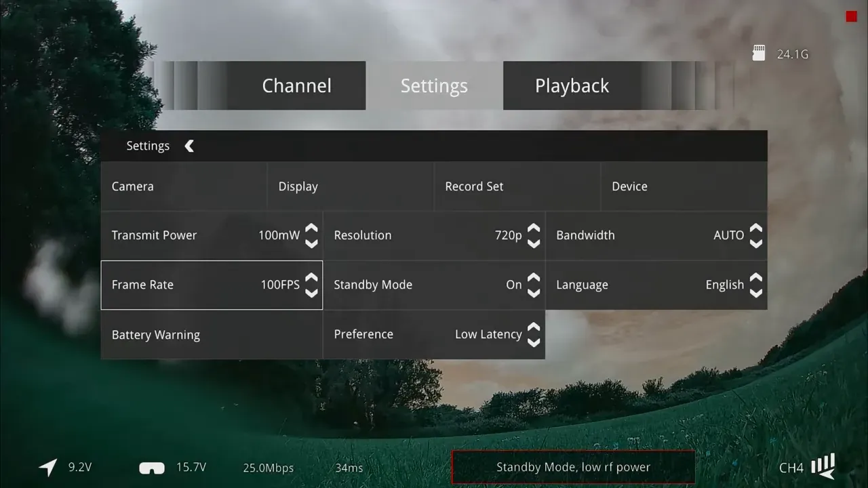Go back using the Settings chevron arrow
Viewport: 868px width, 488px height.
coord(189,146)
